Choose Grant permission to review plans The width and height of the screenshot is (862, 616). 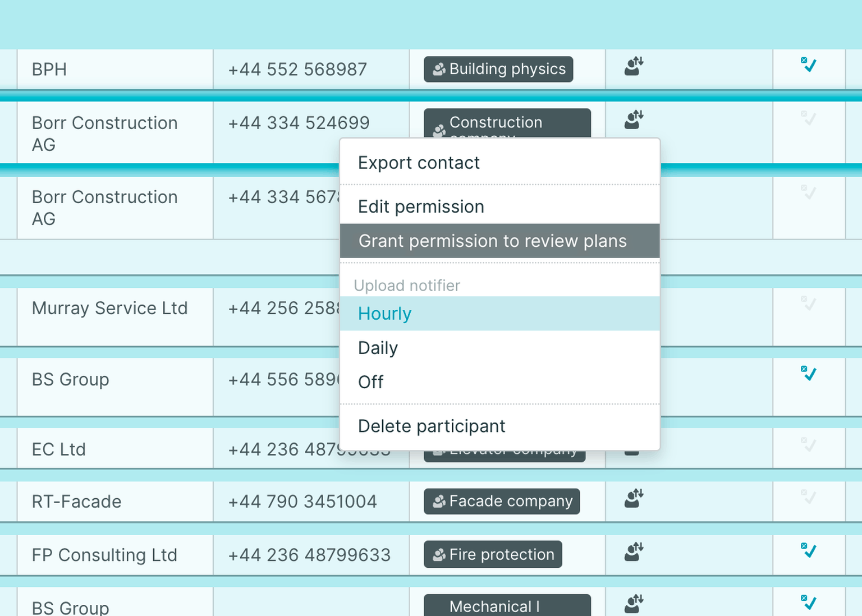click(x=492, y=241)
